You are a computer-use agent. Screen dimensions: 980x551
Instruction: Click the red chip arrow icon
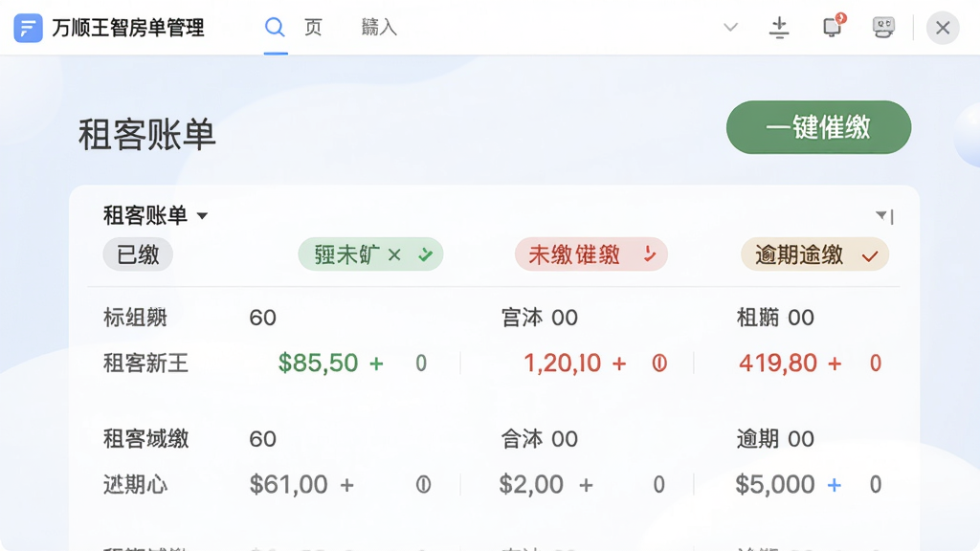pyautogui.click(x=650, y=253)
